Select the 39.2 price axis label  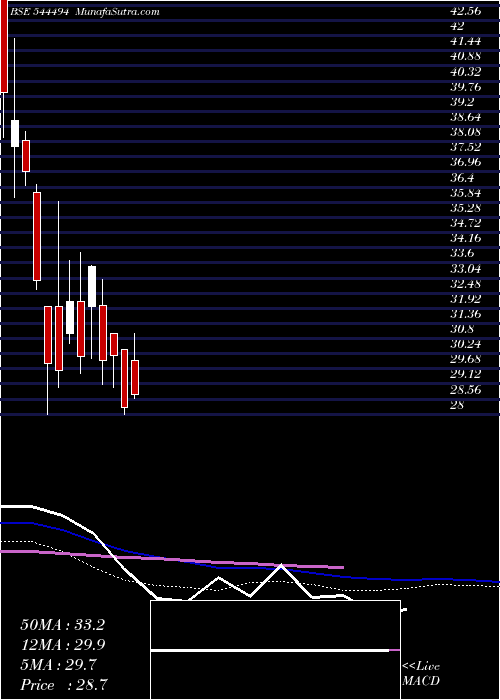(x=463, y=102)
